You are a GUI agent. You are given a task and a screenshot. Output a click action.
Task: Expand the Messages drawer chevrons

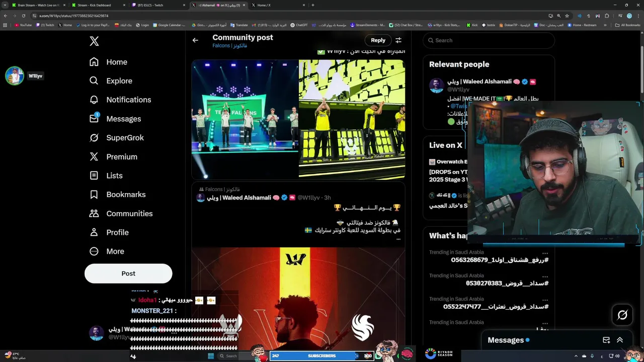point(620,340)
